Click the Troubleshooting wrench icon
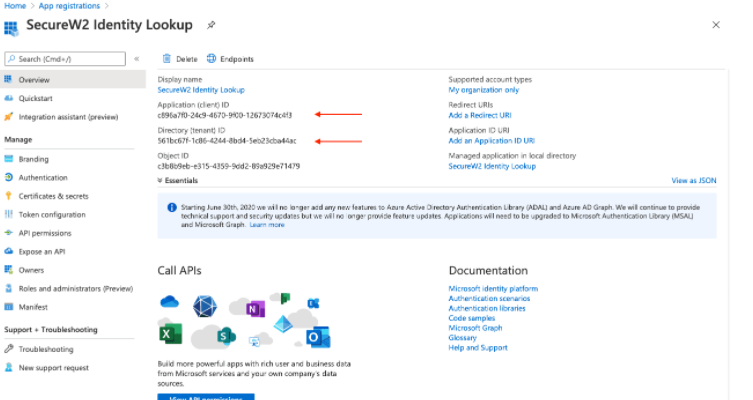This screenshot has height=400, width=753. (8, 349)
